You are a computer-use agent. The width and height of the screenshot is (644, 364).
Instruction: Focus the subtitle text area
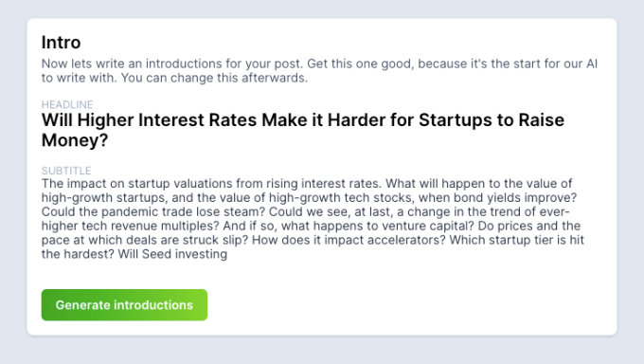[313, 219]
